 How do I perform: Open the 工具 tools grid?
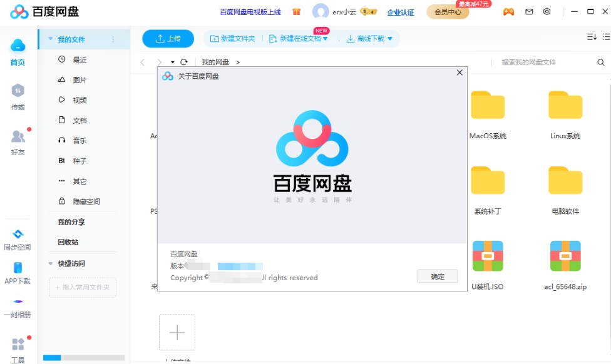(x=18, y=344)
